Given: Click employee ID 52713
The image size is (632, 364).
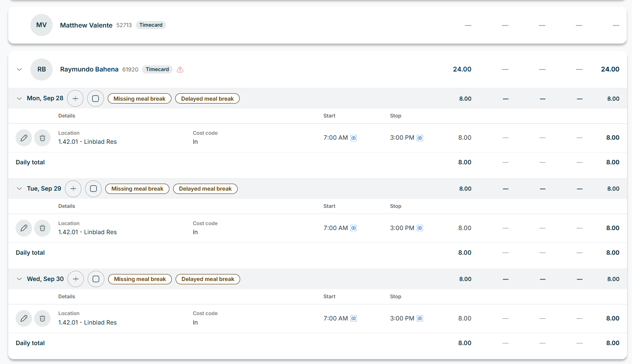Looking at the screenshot, I should [x=124, y=25].
